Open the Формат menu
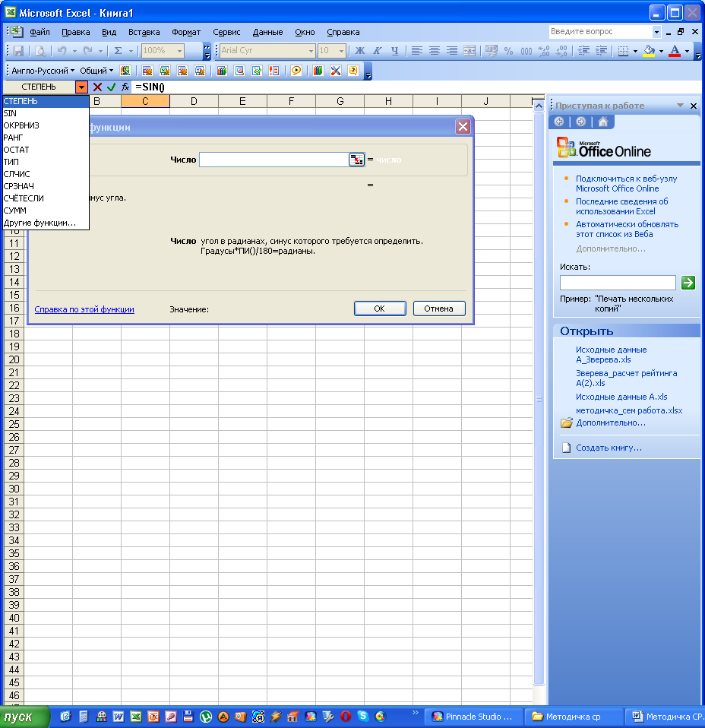The image size is (705, 728). (x=186, y=32)
